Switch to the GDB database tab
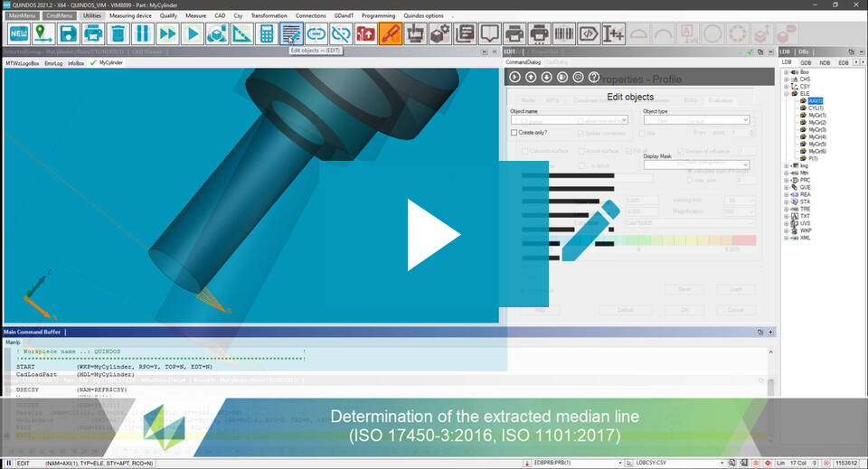 pyautogui.click(x=806, y=62)
